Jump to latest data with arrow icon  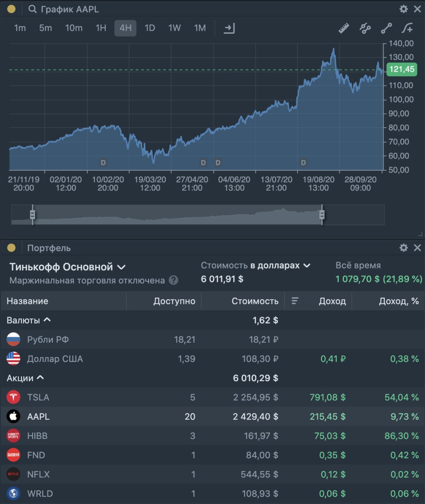pos(229,28)
